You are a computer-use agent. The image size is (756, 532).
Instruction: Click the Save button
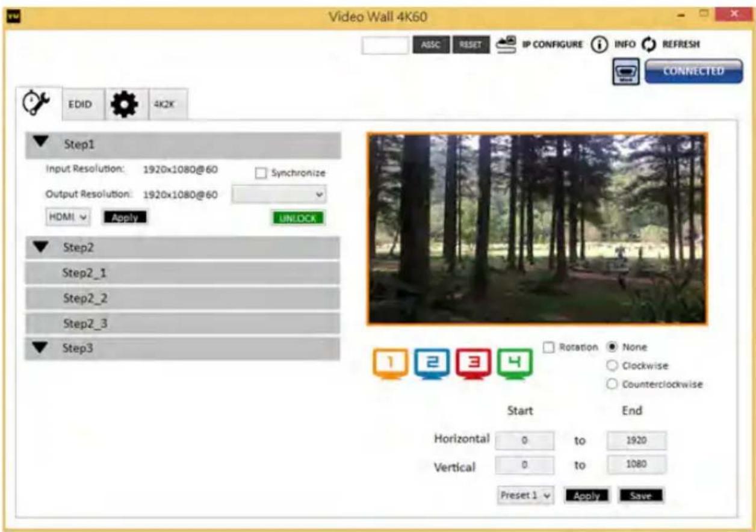click(641, 495)
